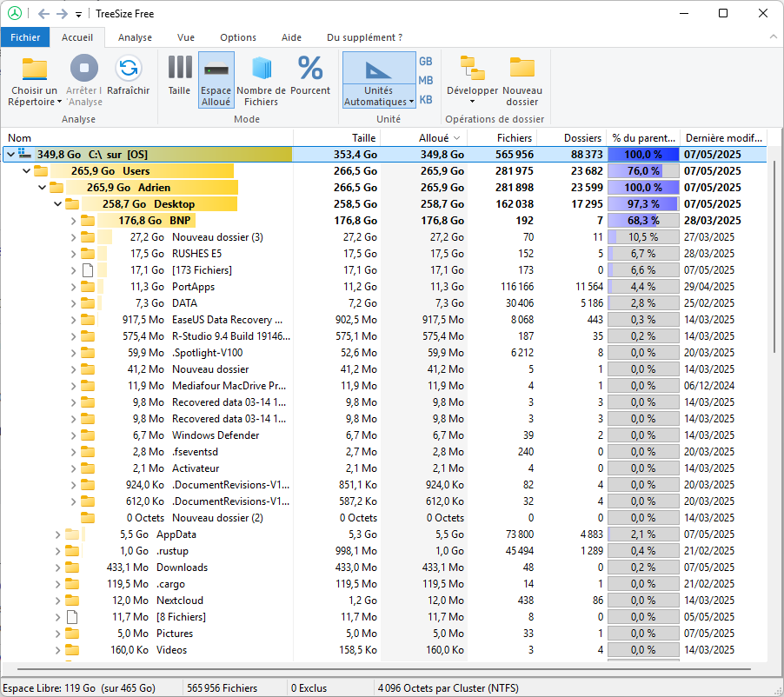Set unit to MB

click(426, 81)
